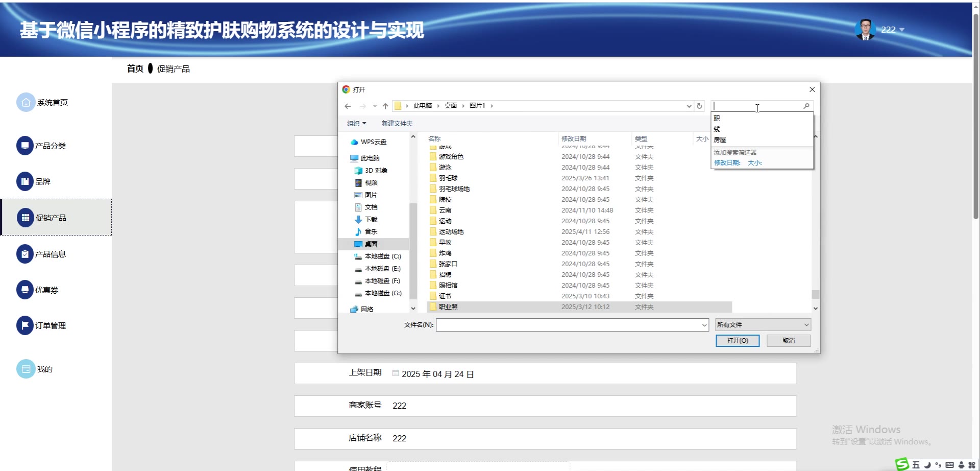
Task: Click the file list scroll down arrow
Action: 815,309
